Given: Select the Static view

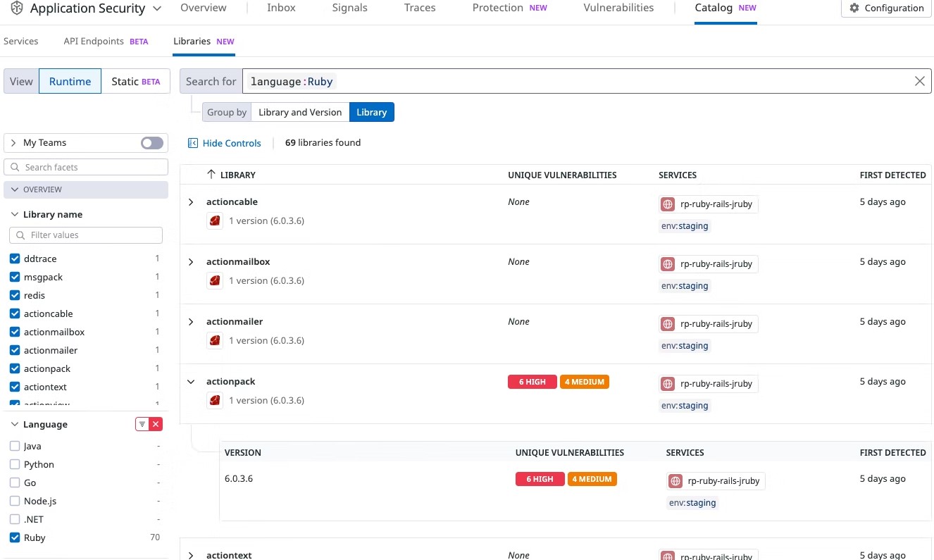Looking at the screenshot, I should click(x=136, y=81).
